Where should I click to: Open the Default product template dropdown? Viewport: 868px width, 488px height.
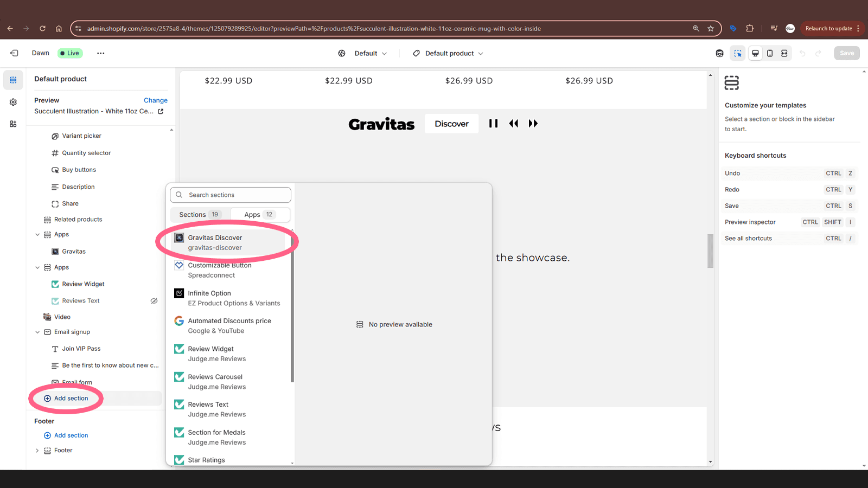(448, 53)
